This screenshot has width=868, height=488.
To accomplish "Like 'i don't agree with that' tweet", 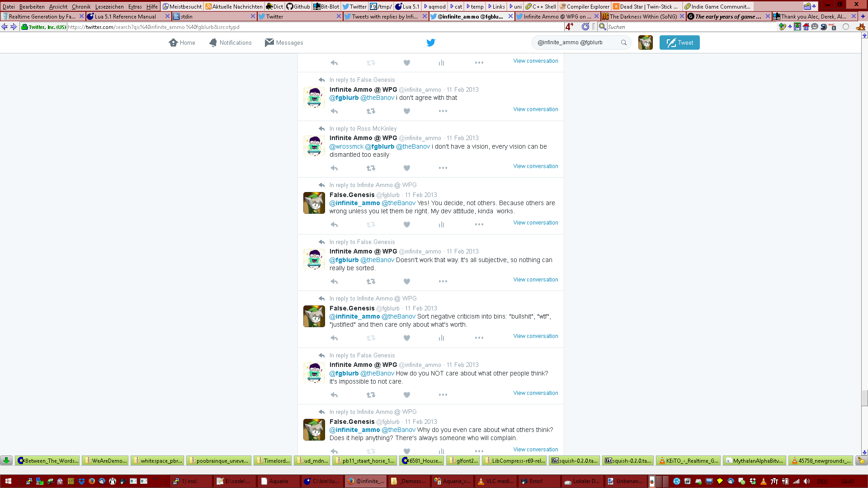I will tap(406, 111).
